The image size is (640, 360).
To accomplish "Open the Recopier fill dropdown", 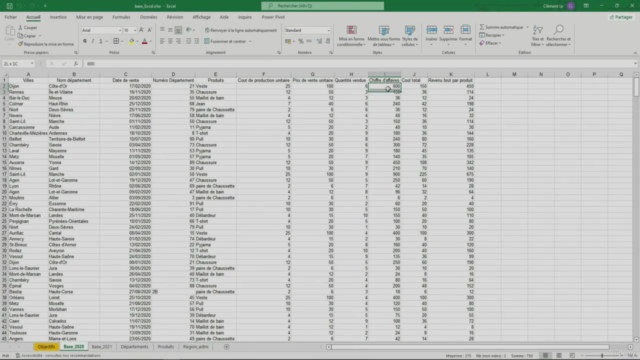I will tap(492, 36).
